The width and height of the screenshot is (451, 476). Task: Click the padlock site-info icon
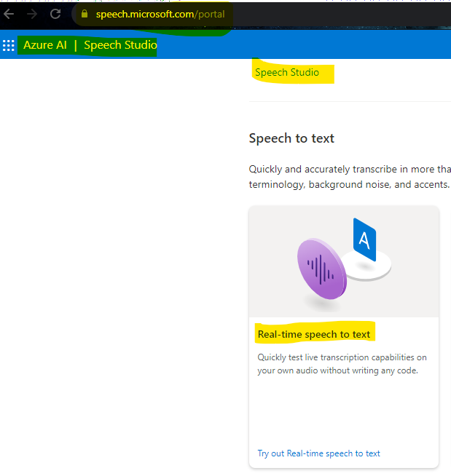85,14
